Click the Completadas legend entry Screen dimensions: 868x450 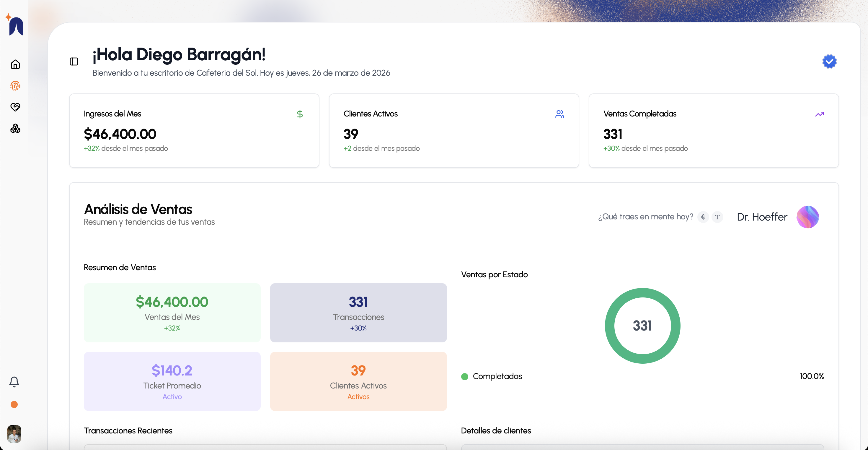(497, 376)
